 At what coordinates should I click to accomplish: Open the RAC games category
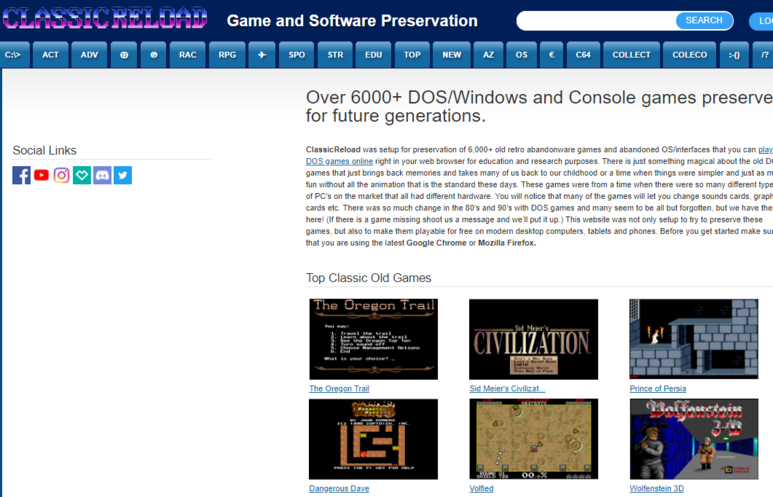pos(188,55)
